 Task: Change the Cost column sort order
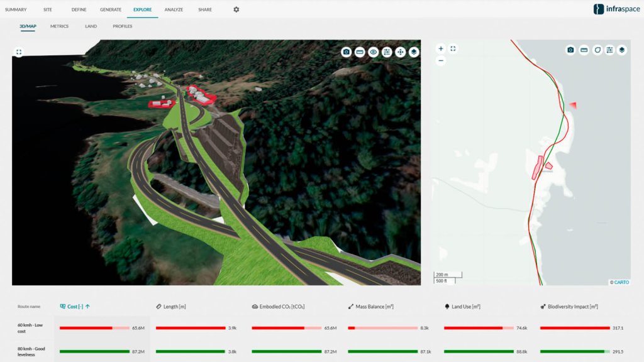89,306
